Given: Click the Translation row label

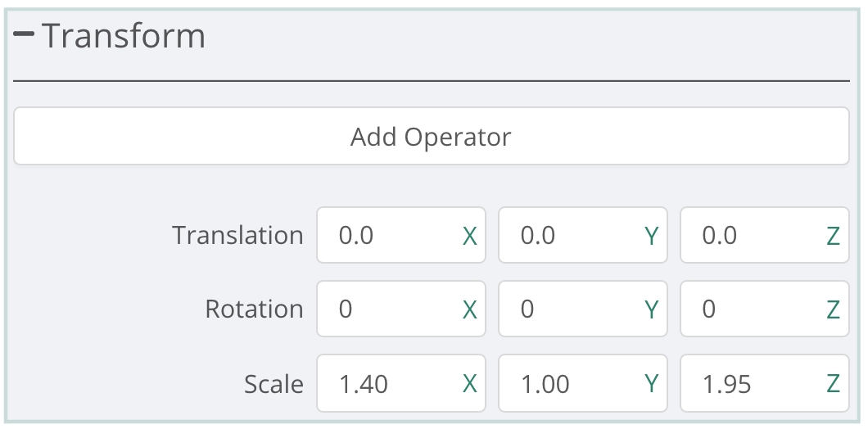Looking at the screenshot, I should pyautogui.click(x=237, y=236).
